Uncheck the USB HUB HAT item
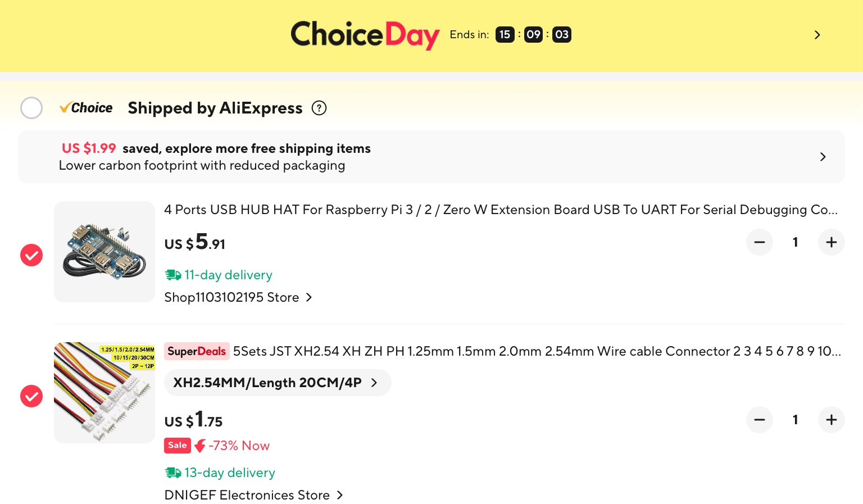The width and height of the screenshot is (863, 504). point(31,255)
